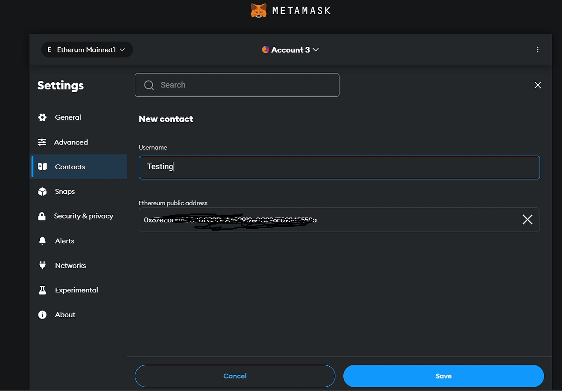Click the Experimental flask icon
Image resolution: width=562 pixels, height=392 pixels.
[x=42, y=290]
